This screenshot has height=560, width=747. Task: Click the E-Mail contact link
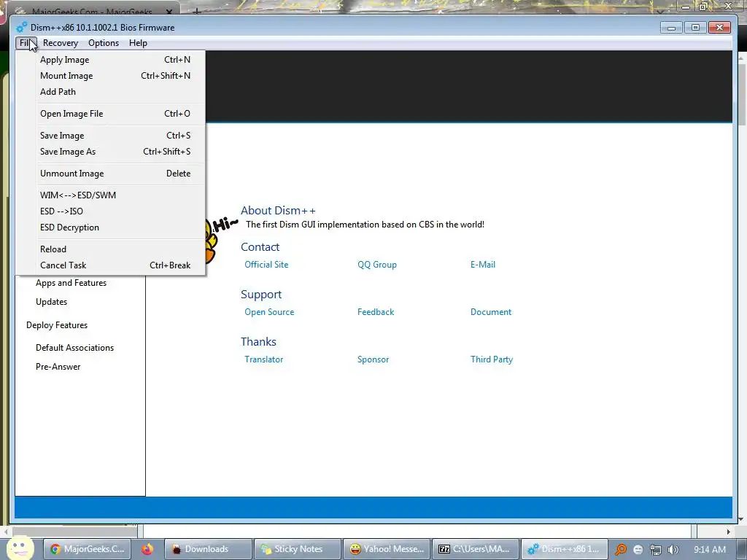pos(483,265)
